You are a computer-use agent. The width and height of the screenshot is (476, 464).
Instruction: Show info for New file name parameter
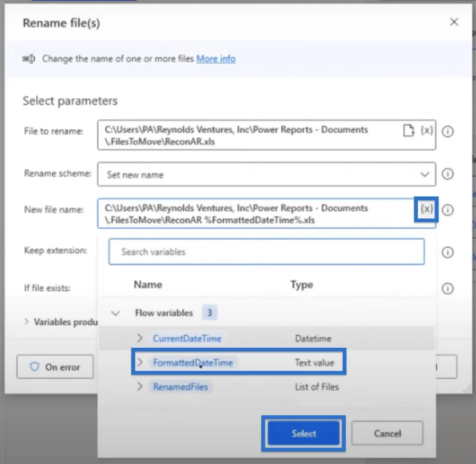(x=447, y=210)
